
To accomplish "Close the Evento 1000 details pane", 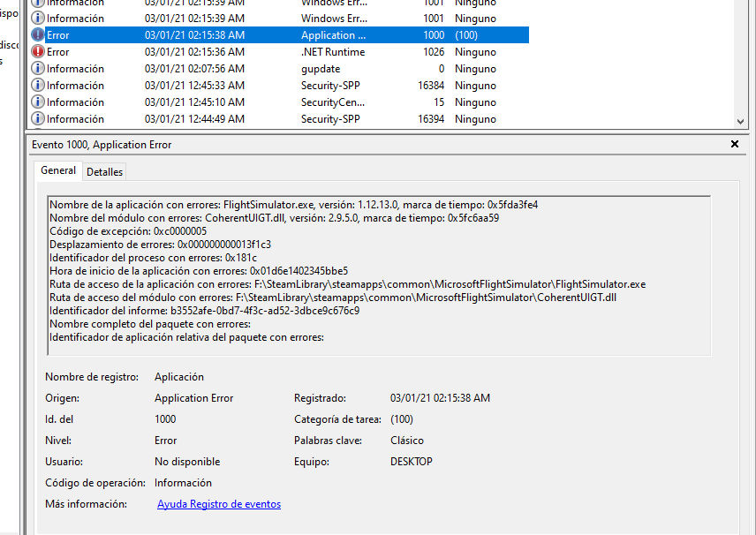I will coord(734,144).
